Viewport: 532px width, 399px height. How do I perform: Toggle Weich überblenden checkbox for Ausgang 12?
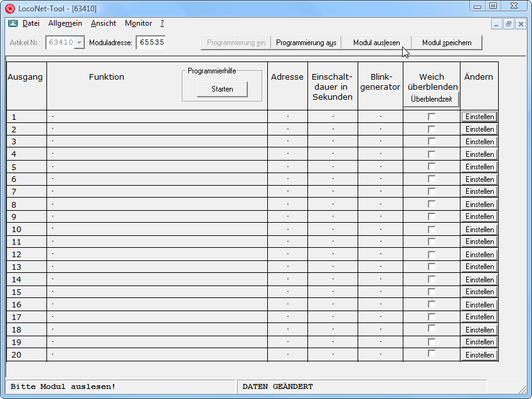(x=432, y=255)
